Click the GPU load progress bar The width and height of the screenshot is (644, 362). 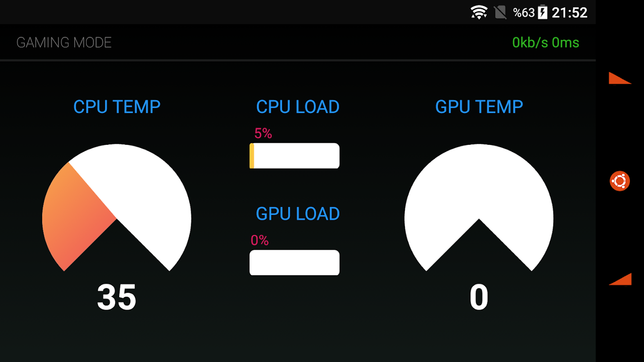click(294, 262)
